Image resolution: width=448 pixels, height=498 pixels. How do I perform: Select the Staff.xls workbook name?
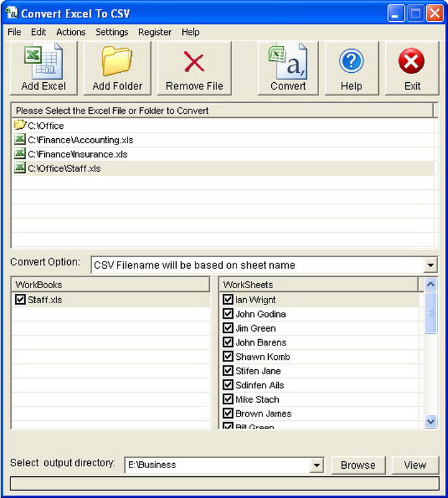pyautogui.click(x=45, y=300)
